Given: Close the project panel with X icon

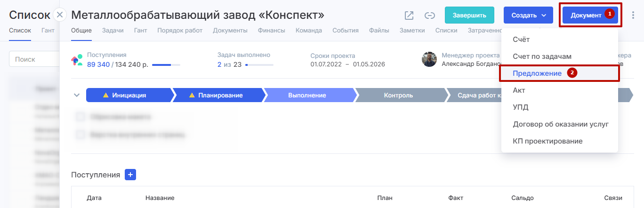Looking at the screenshot, I should pos(60,15).
